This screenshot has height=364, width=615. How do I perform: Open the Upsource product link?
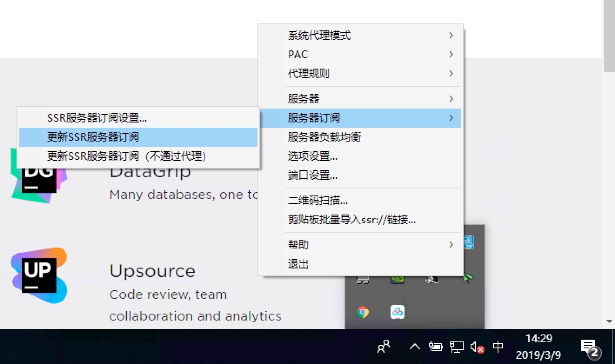point(152,271)
